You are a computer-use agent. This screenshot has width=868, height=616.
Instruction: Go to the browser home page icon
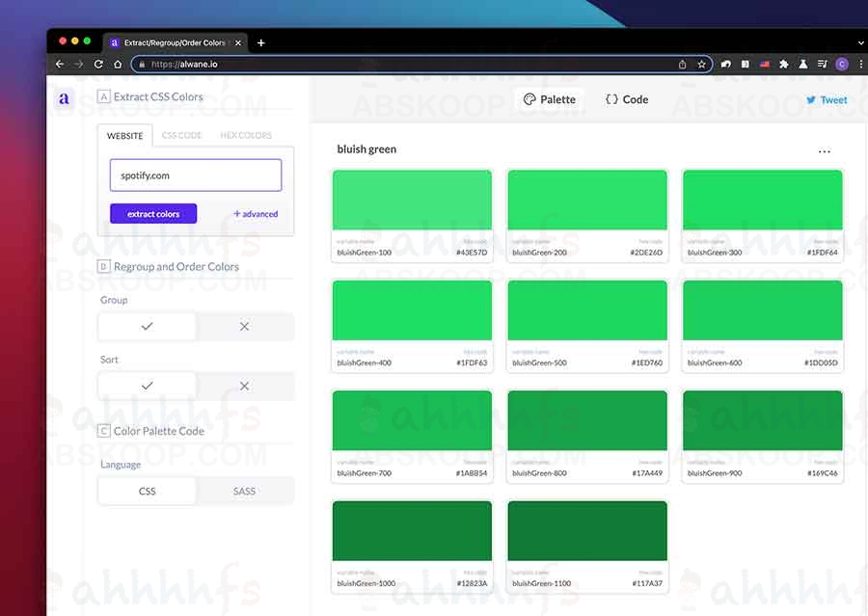point(118,65)
